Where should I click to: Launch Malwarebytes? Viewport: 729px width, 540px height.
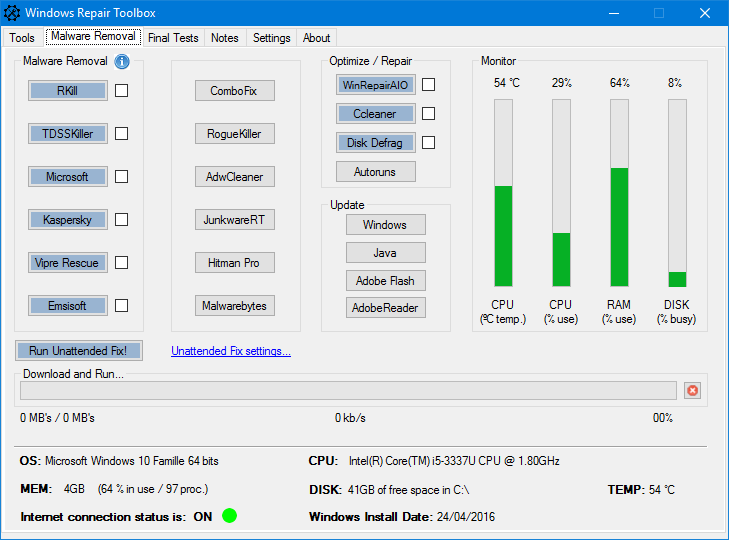coord(235,306)
